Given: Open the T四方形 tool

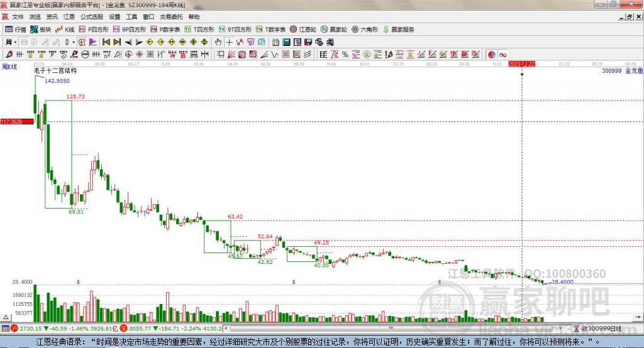Looking at the screenshot, I should [x=199, y=30].
